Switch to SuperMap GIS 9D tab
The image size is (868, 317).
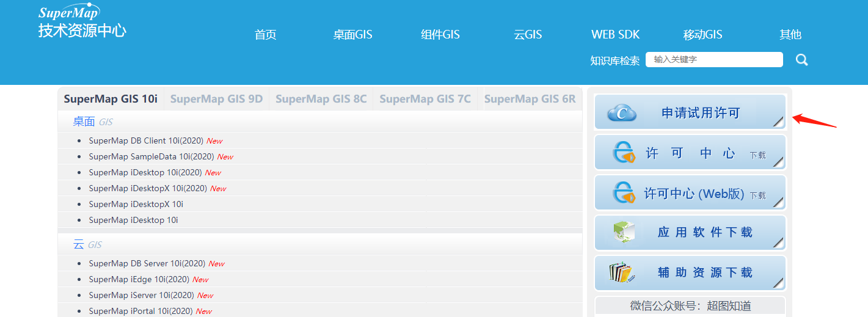click(216, 99)
